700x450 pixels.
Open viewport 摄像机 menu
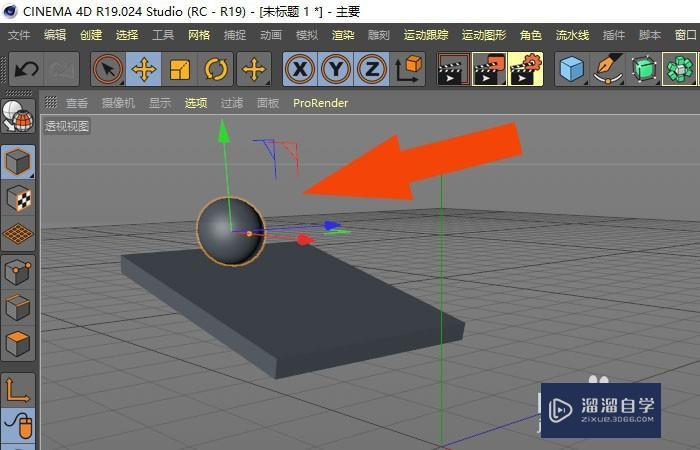click(118, 103)
